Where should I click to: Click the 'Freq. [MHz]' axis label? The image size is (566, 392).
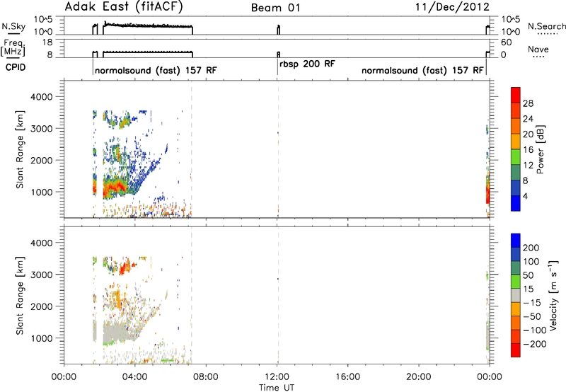pos(13,47)
